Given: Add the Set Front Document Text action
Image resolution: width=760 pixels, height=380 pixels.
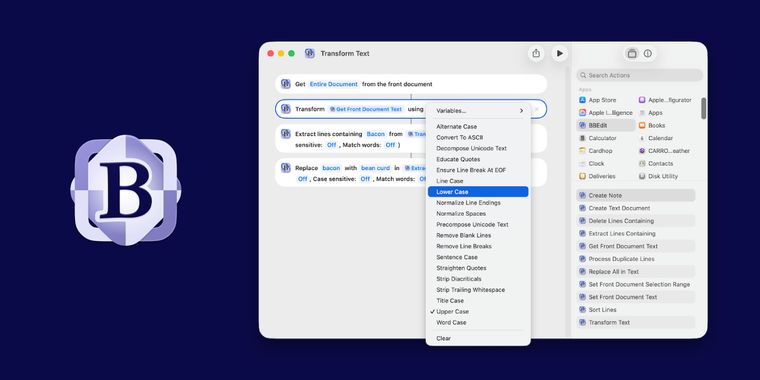Looking at the screenshot, I should (636, 297).
